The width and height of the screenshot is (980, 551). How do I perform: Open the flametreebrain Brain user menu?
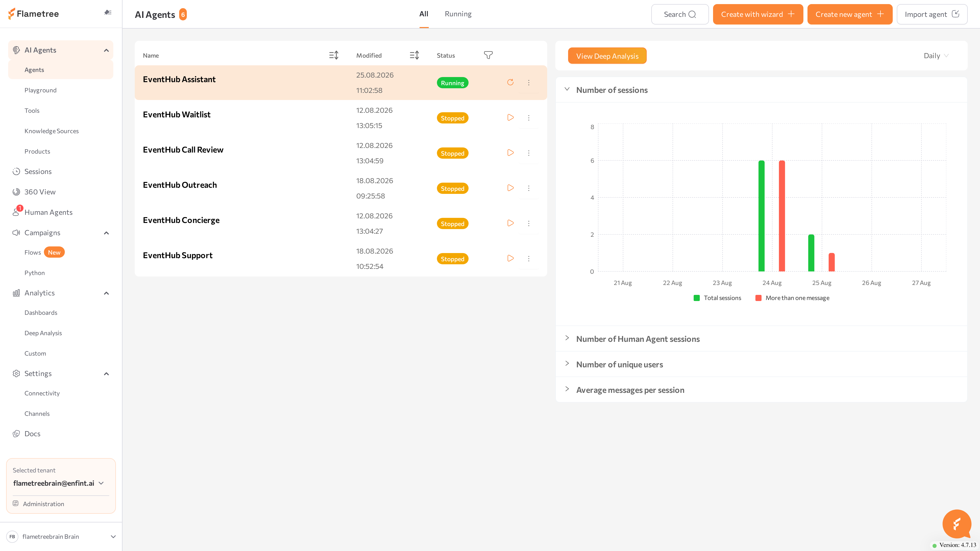[x=61, y=536]
